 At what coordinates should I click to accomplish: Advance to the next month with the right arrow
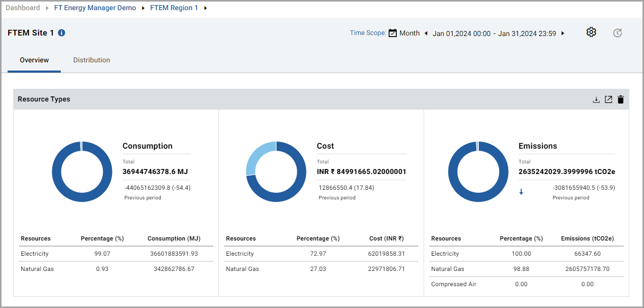click(x=562, y=33)
